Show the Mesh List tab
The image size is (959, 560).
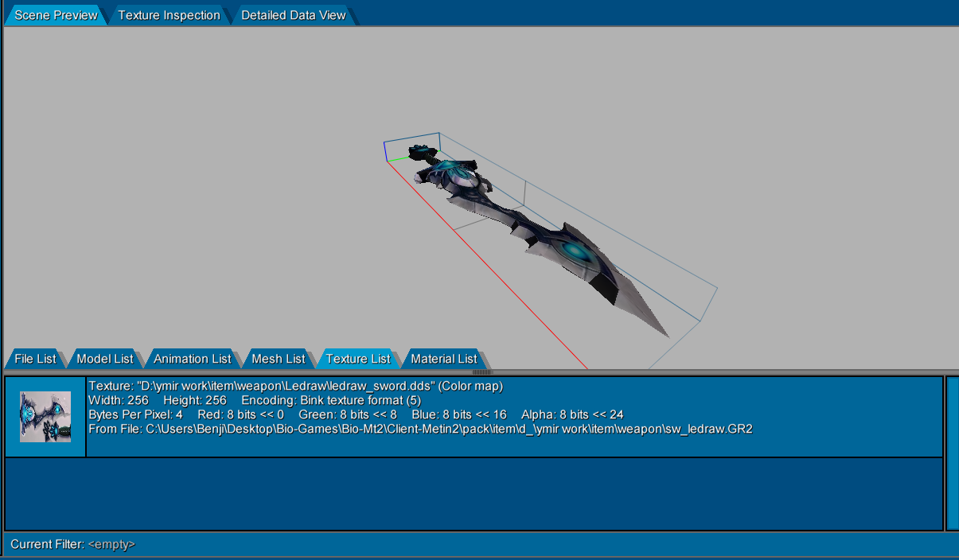coord(279,359)
